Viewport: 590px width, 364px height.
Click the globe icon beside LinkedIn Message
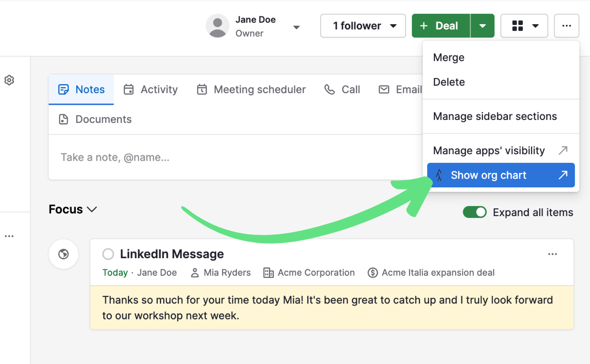point(64,254)
